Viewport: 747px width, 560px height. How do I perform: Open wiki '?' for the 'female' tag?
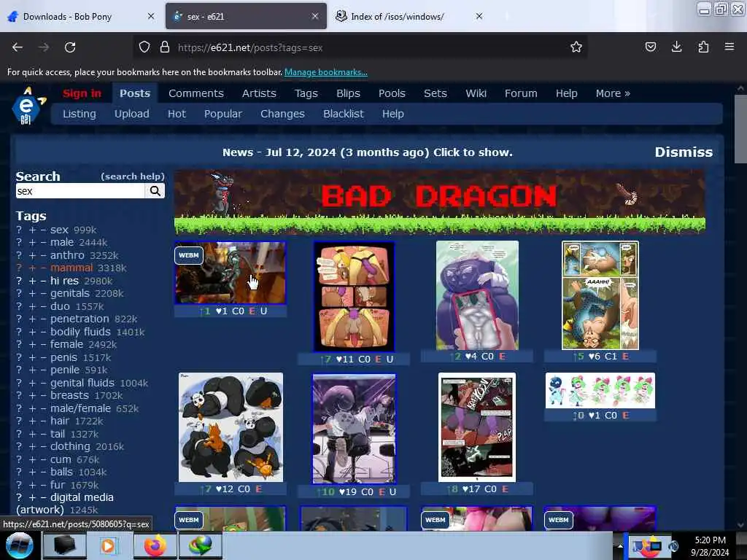tap(19, 344)
